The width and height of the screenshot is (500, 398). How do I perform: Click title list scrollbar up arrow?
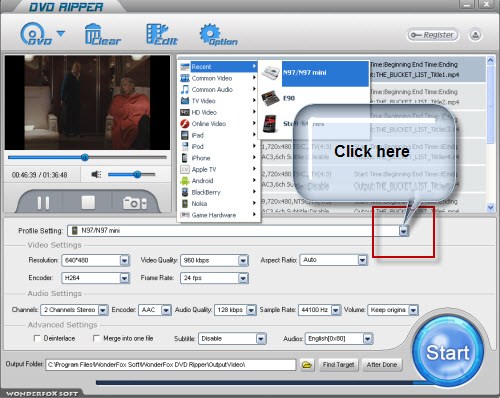point(490,60)
